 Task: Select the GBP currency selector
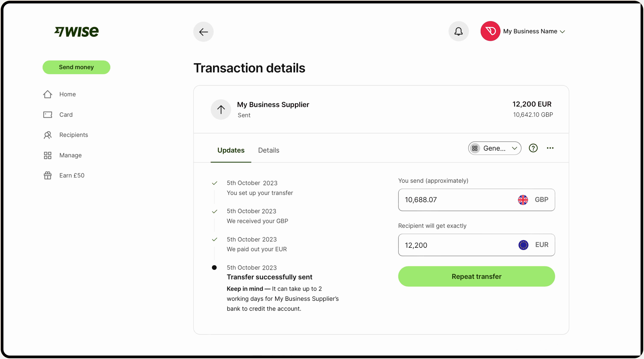533,200
